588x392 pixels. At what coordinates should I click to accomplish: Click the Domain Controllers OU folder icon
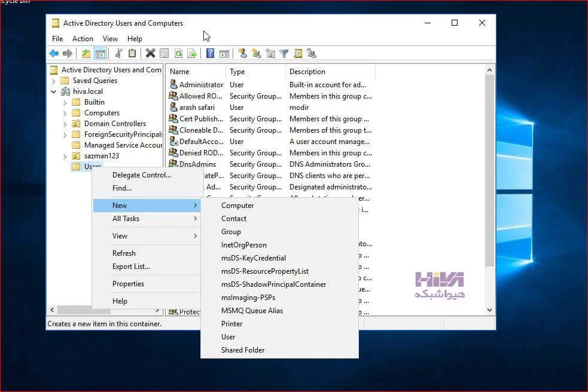(76, 123)
